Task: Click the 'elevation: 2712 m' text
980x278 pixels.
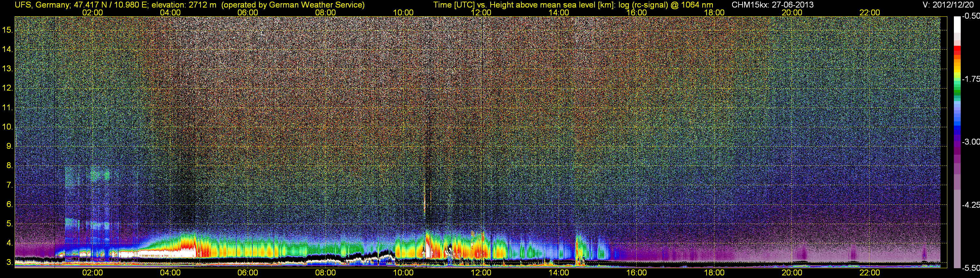Action: click(x=184, y=5)
